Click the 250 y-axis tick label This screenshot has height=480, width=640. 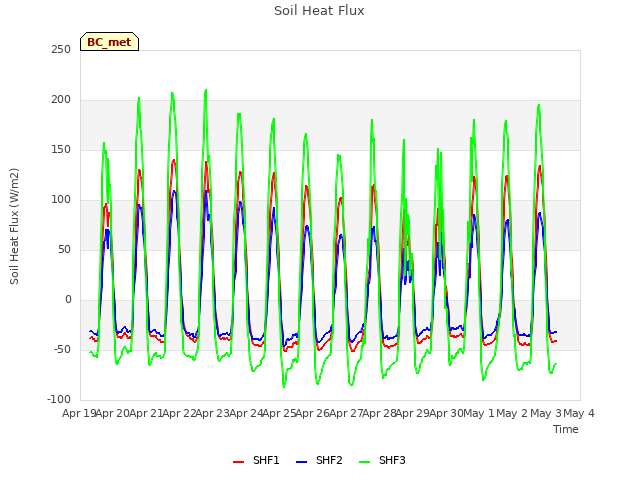[x=61, y=49]
